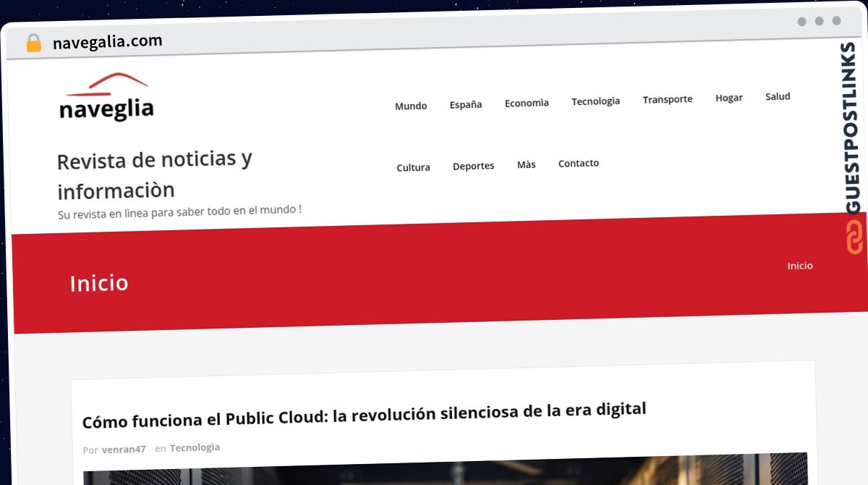Screen dimensions: 868x485
Task: Open the España menu item
Action: (x=466, y=104)
